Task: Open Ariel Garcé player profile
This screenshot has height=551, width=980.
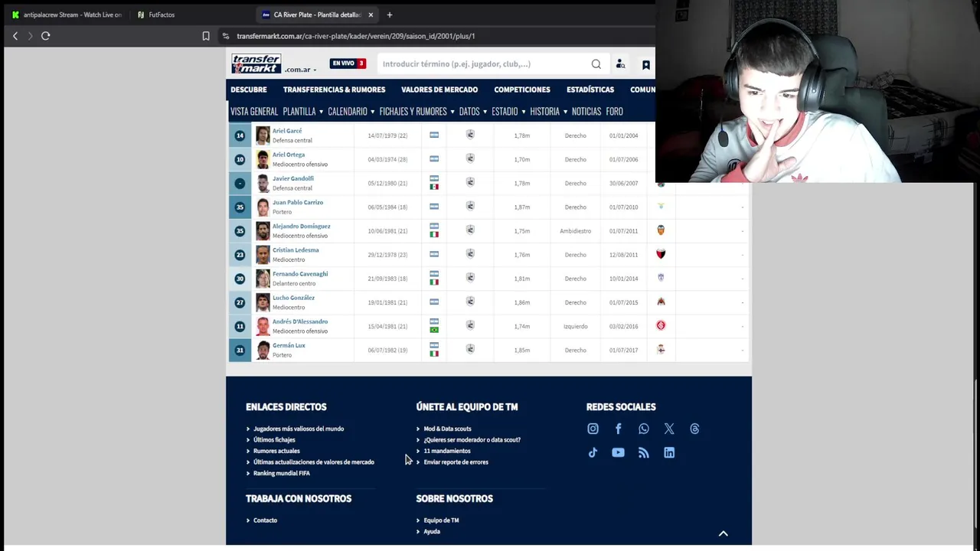Action: [287, 131]
